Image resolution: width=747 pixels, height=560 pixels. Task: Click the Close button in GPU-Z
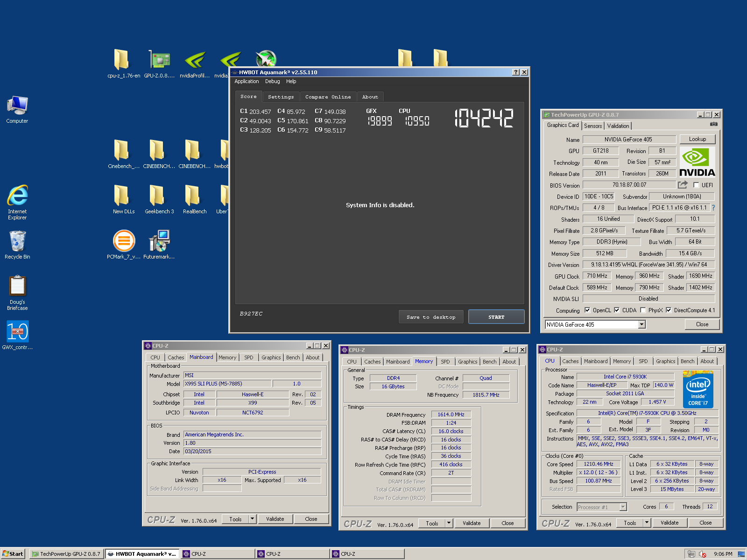point(702,324)
